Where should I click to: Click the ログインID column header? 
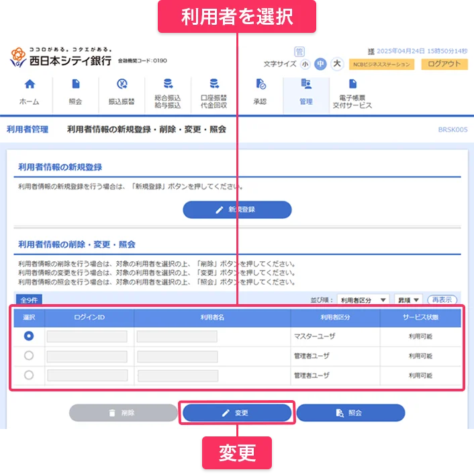tap(89, 318)
